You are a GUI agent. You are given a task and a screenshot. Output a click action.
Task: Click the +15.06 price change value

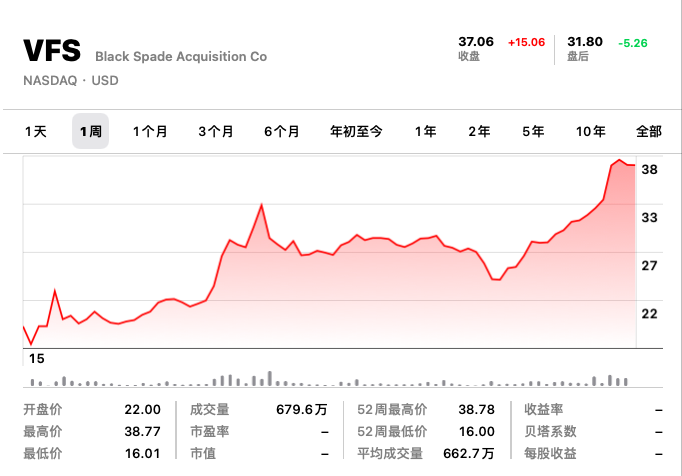[x=526, y=42]
